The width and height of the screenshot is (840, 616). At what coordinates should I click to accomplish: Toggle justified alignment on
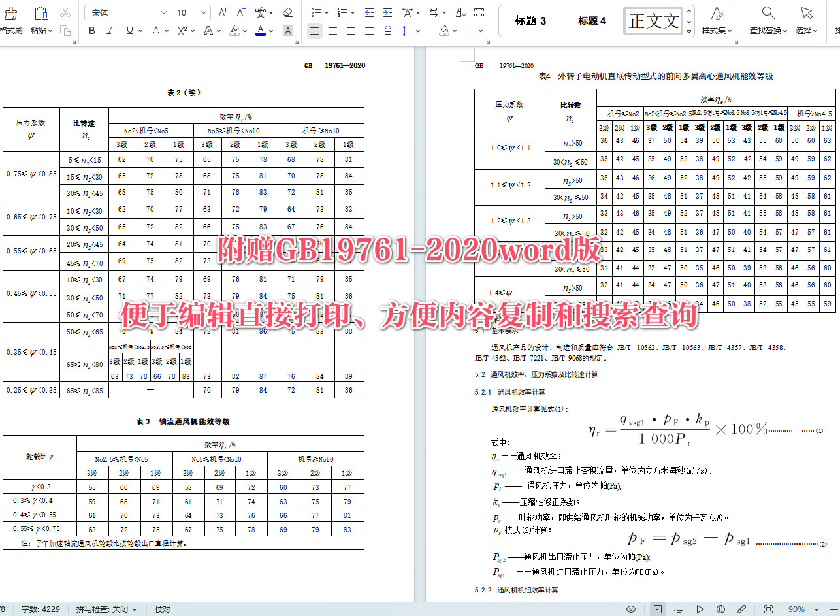click(x=368, y=30)
